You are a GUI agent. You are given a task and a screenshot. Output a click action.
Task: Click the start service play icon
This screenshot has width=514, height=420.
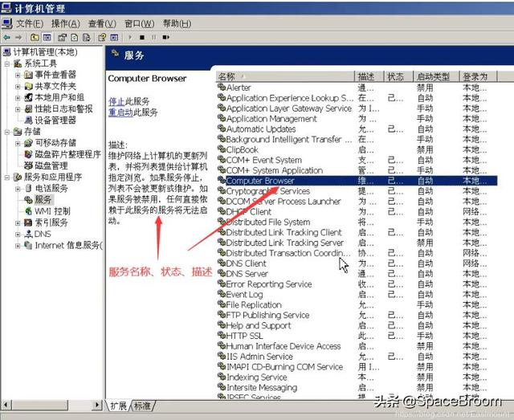coord(130,38)
